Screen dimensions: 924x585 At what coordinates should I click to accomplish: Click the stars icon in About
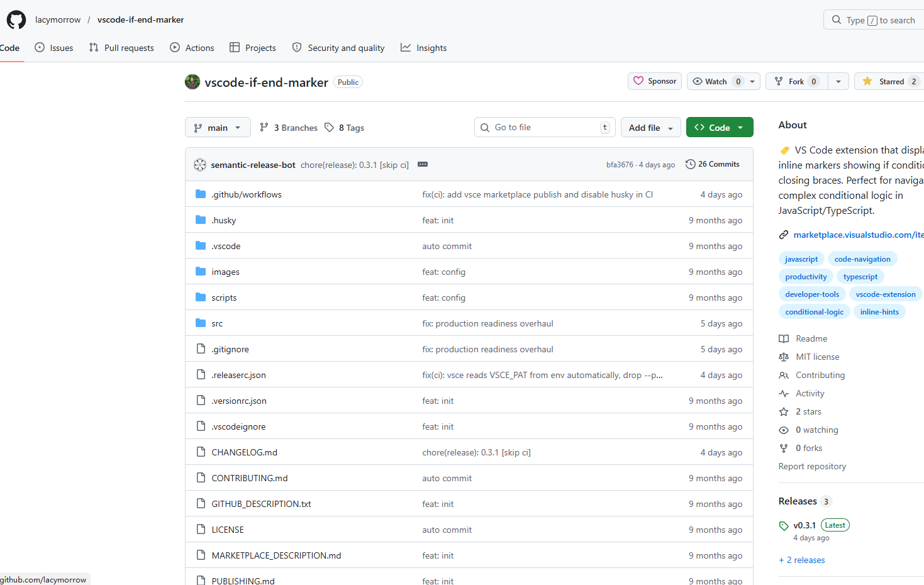[784, 412]
